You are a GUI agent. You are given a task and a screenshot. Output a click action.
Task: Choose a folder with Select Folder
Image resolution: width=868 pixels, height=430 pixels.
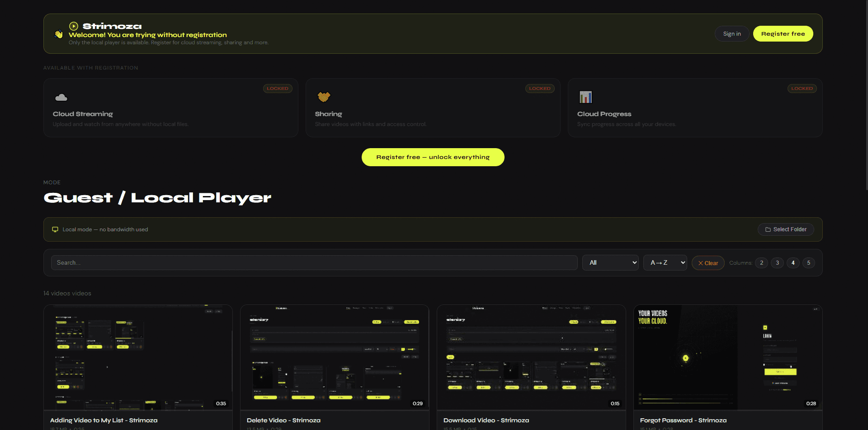pos(786,229)
